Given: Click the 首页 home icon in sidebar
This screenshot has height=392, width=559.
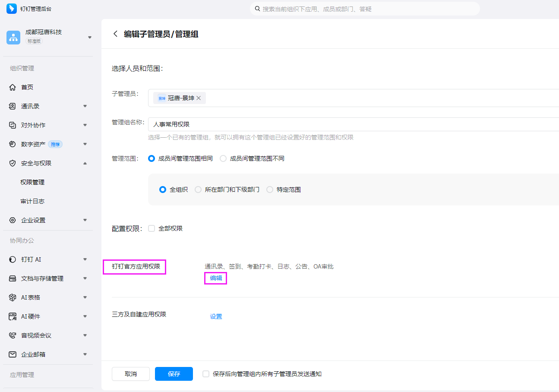Looking at the screenshot, I should coord(13,87).
